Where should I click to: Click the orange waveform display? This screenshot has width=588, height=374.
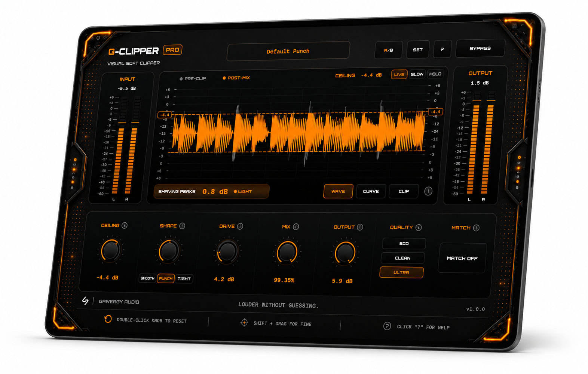298,132
